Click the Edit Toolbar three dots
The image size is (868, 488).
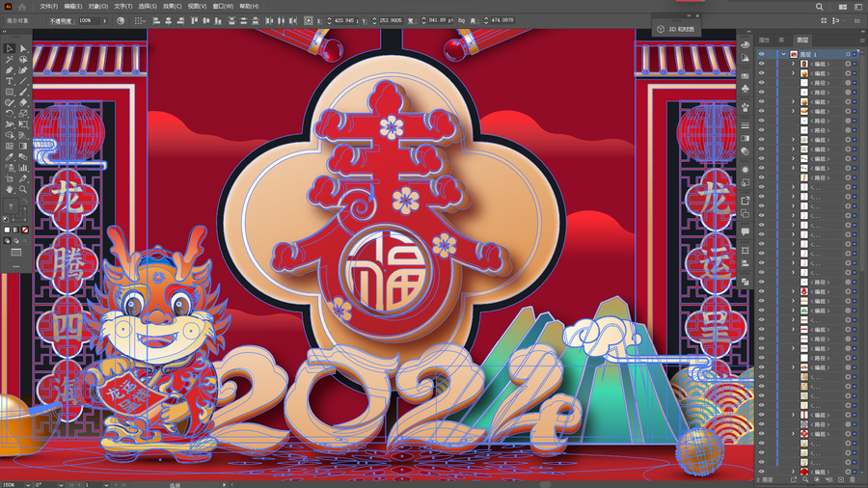16,267
